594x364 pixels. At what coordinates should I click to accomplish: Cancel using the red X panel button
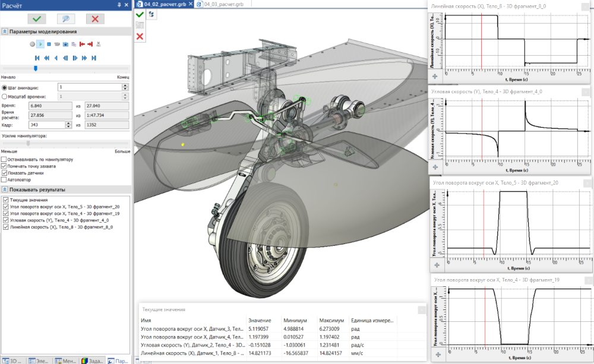[94, 19]
